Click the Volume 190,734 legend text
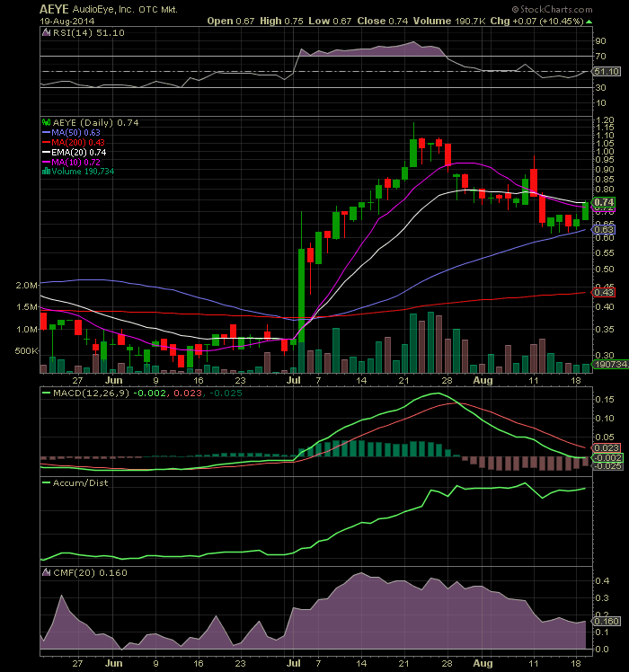Viewport: 629px width, 672px height. 83,172
